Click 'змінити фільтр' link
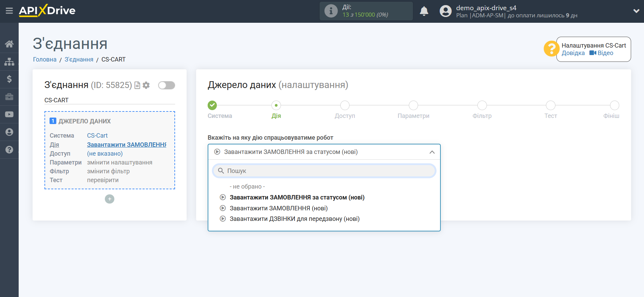This screenshot has width=644, height=297. [108, 171]
